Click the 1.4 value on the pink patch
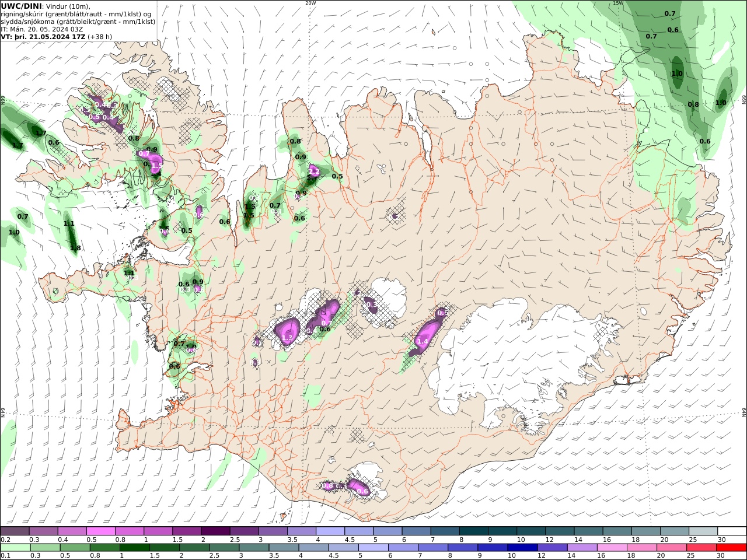The width and height of the screenshot is (747, 560). pos(423,342)
